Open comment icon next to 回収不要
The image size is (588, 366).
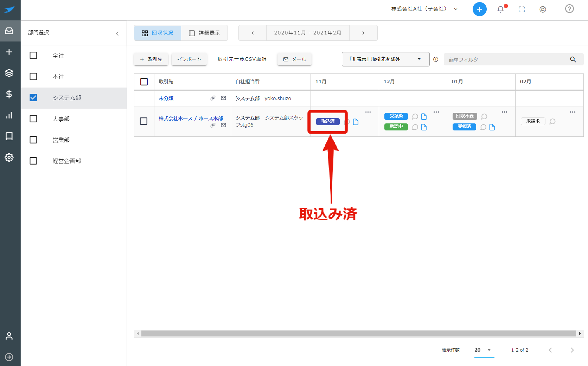tap(484, 117)
